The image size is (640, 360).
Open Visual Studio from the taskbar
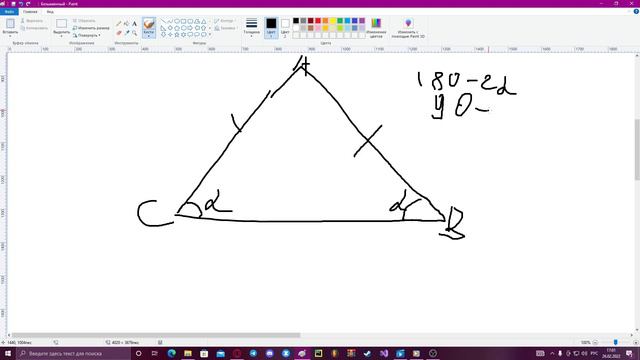point(384,353)
